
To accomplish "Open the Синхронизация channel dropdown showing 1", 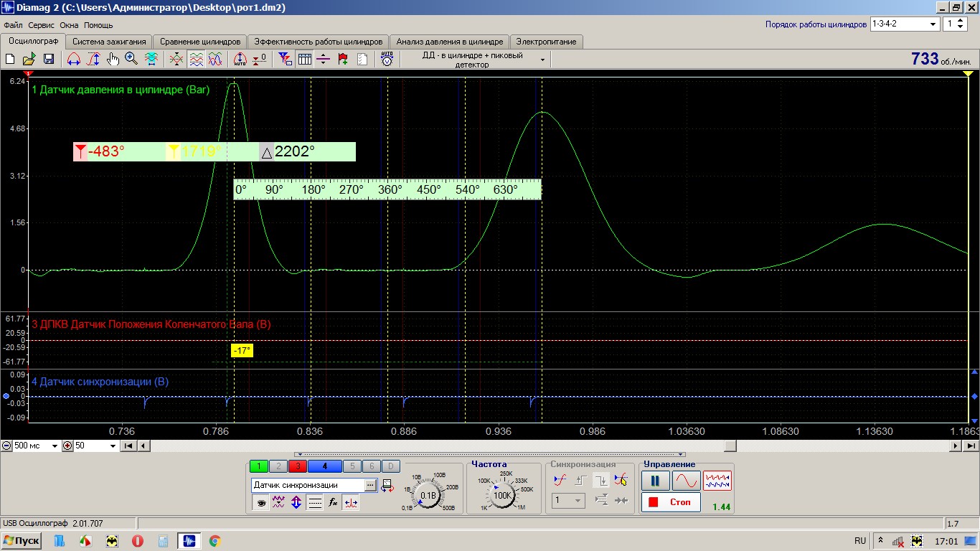I will (569, 500).
